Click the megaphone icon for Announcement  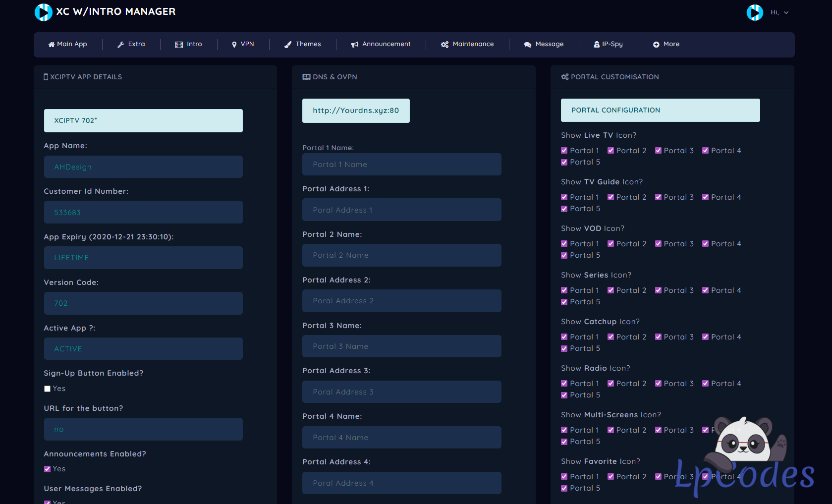354,45
